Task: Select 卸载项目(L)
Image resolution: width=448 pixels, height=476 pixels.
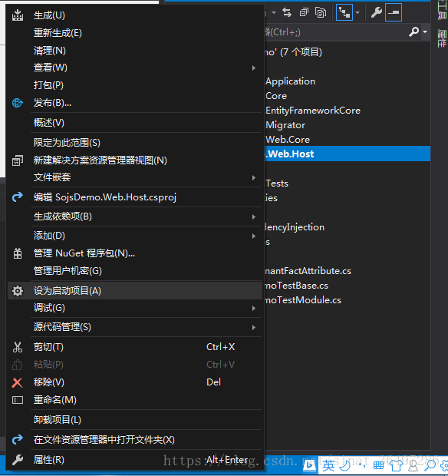Action: tap(135, 420)
